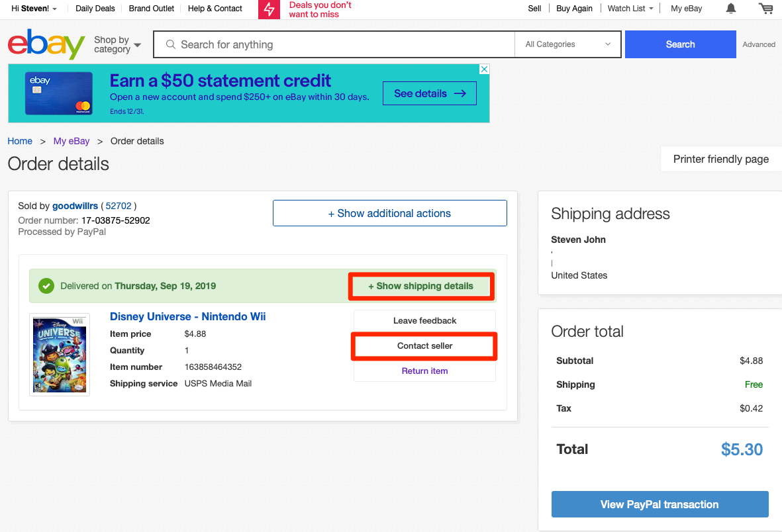
Task: Open the Disney Universe game cover thumbnail
Action: [x=60, y=355]
